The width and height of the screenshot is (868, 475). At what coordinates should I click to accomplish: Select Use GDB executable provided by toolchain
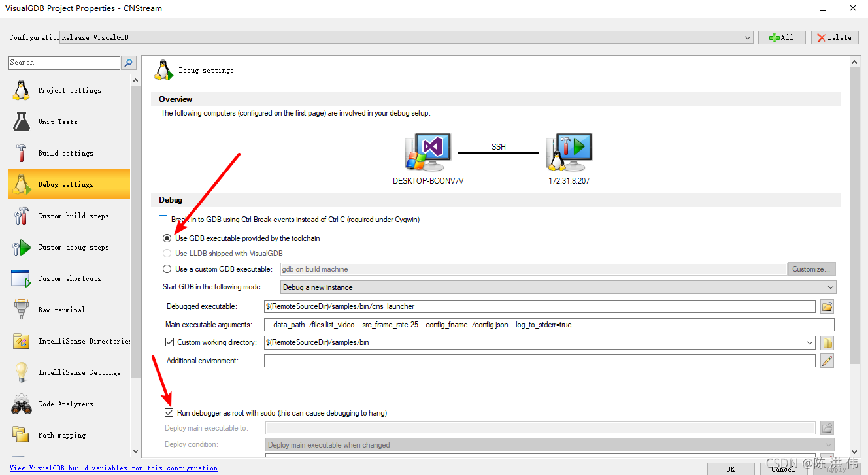tap(167, 238)
